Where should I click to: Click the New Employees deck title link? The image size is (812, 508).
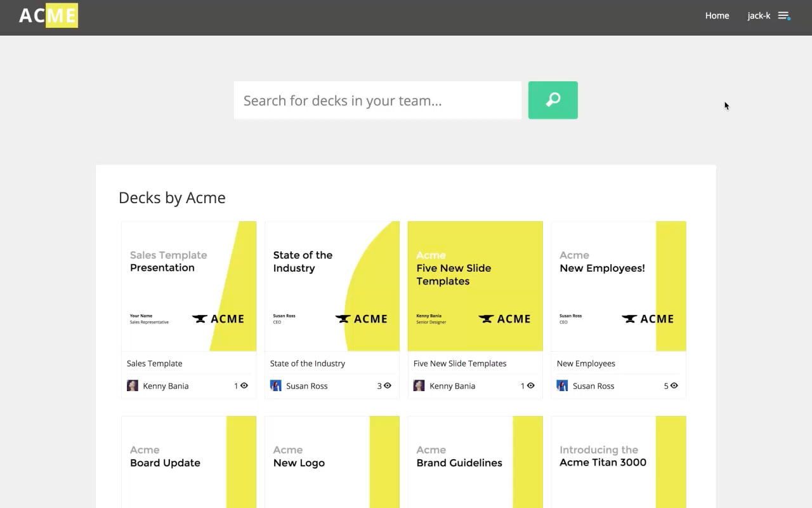(586, 363)
